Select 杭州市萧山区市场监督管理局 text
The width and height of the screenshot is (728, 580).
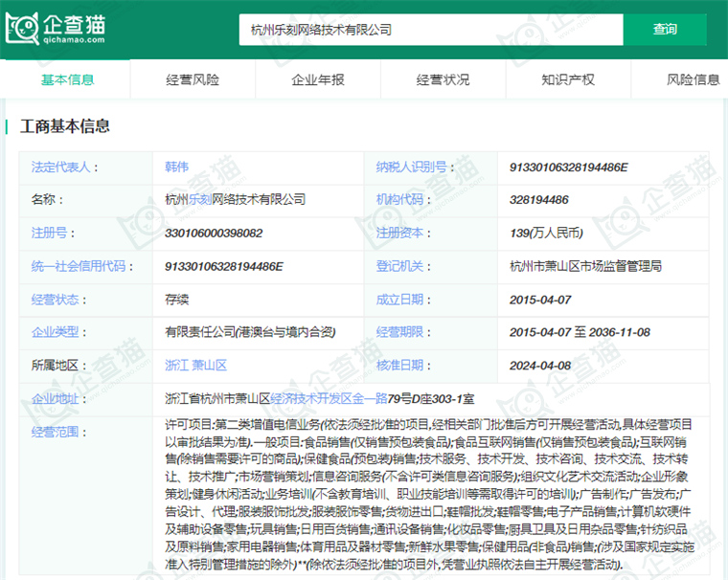pyautogui.click(x=585, y=266)
